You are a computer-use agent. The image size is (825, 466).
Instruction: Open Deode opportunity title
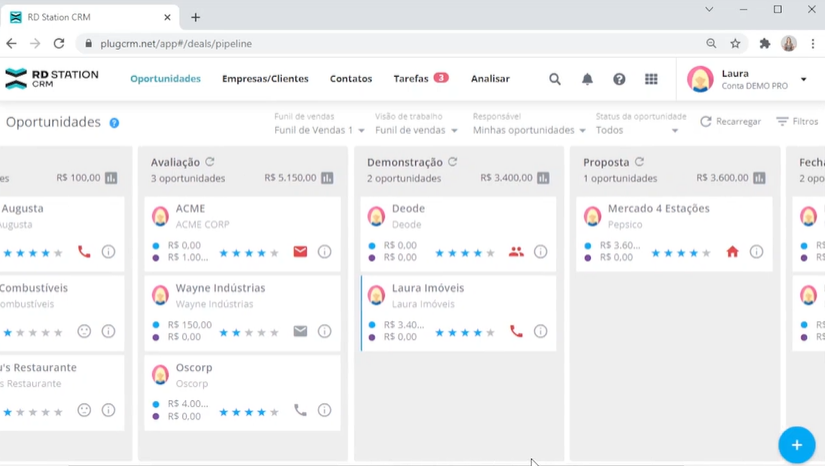click(408, 208)
